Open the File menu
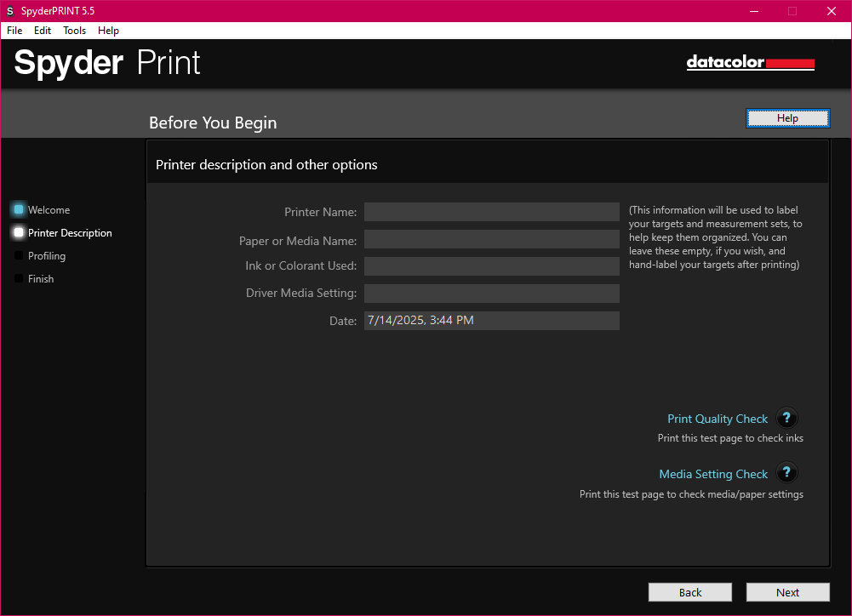The width and height of the screenshot is (852, 616). coord(14,31)
